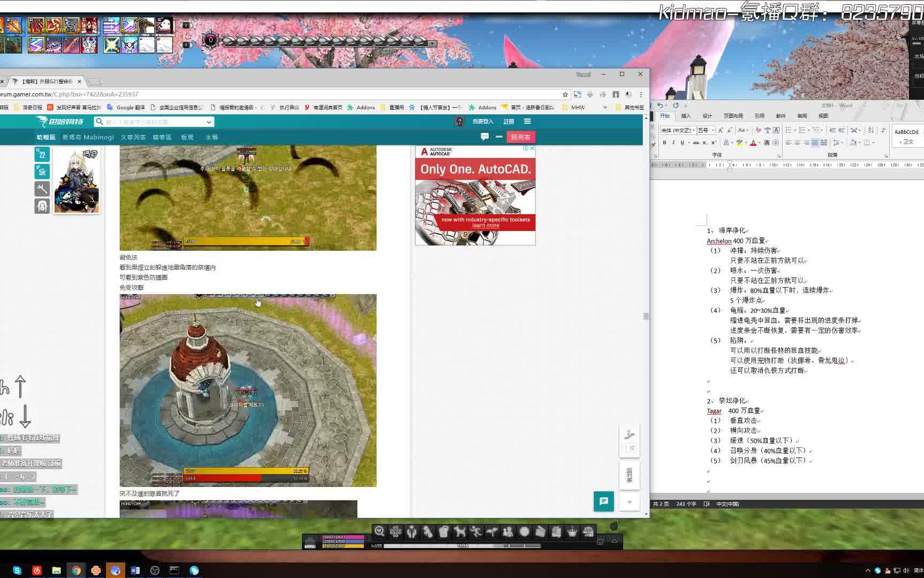Click 註冊 register link

[509, 122]
